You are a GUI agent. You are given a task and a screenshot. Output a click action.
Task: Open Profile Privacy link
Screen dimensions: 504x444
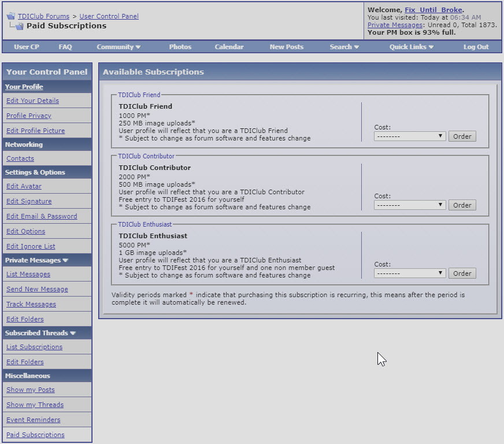click(29, 116)
